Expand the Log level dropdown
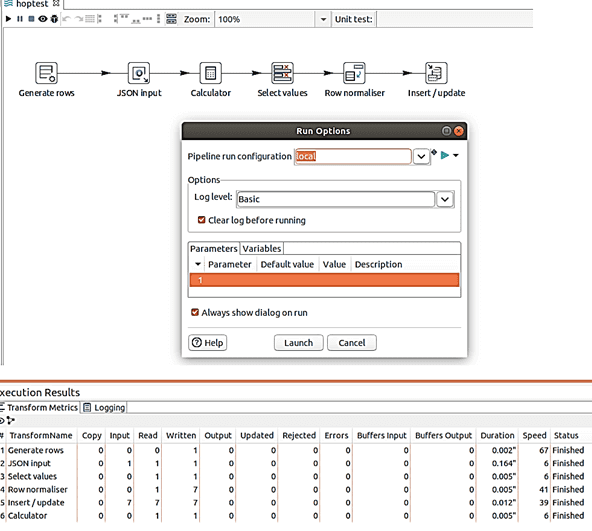Viewport: 592px width, 531px height. click(x=445, y=199)
